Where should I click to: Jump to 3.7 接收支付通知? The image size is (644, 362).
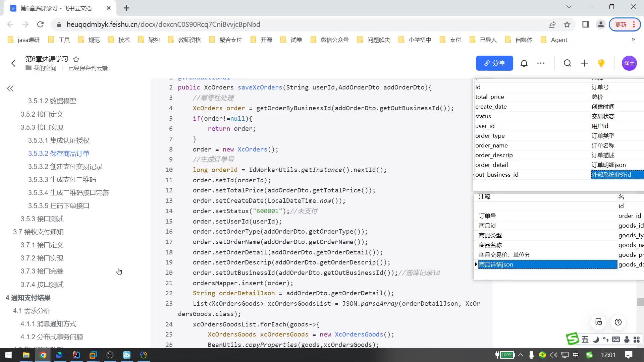(x=38, y=232)
